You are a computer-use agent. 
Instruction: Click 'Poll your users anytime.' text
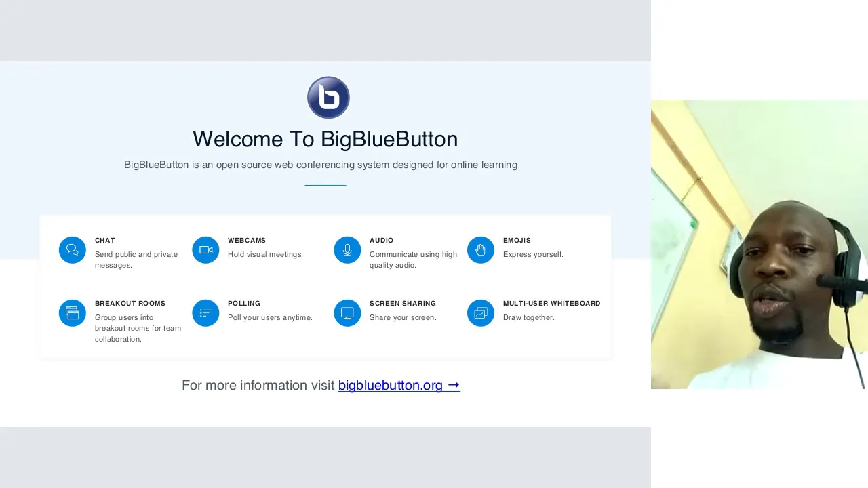pos(270,318)
